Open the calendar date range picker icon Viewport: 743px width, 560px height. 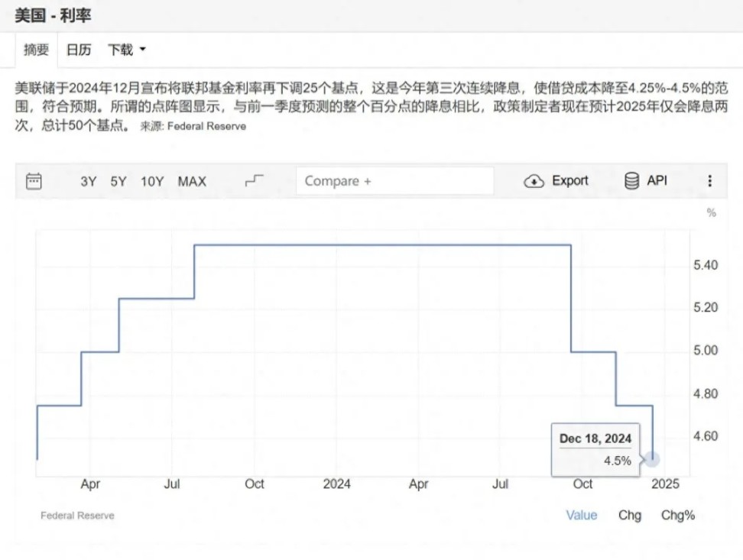click(x=34, y=181)
